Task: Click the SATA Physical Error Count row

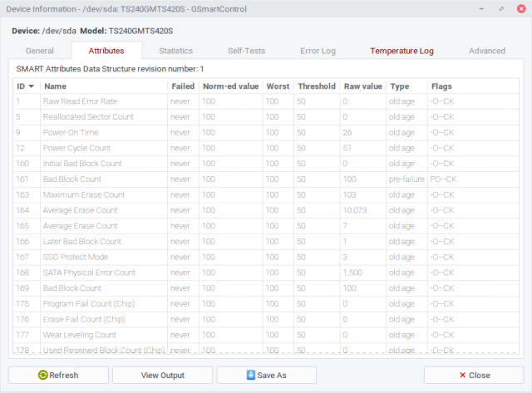Action: [89, 273]
